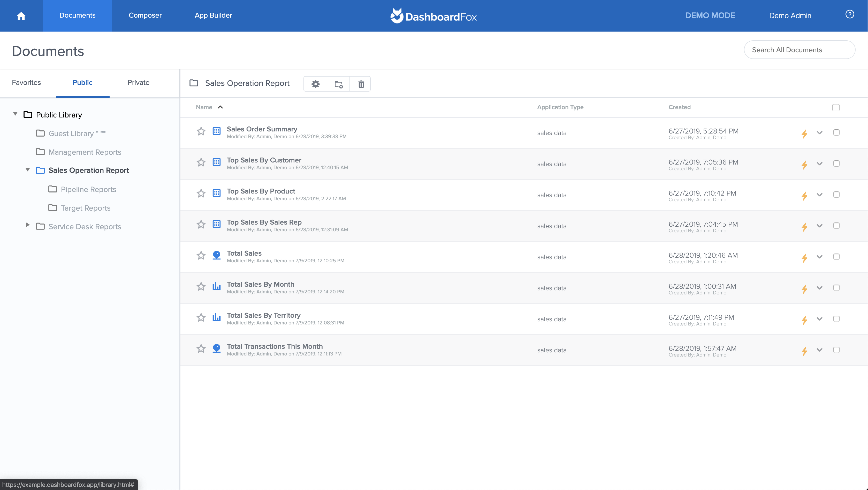Expand the Service Desk Reports folder
Screen dimensions: 868x490
point(28,225)
